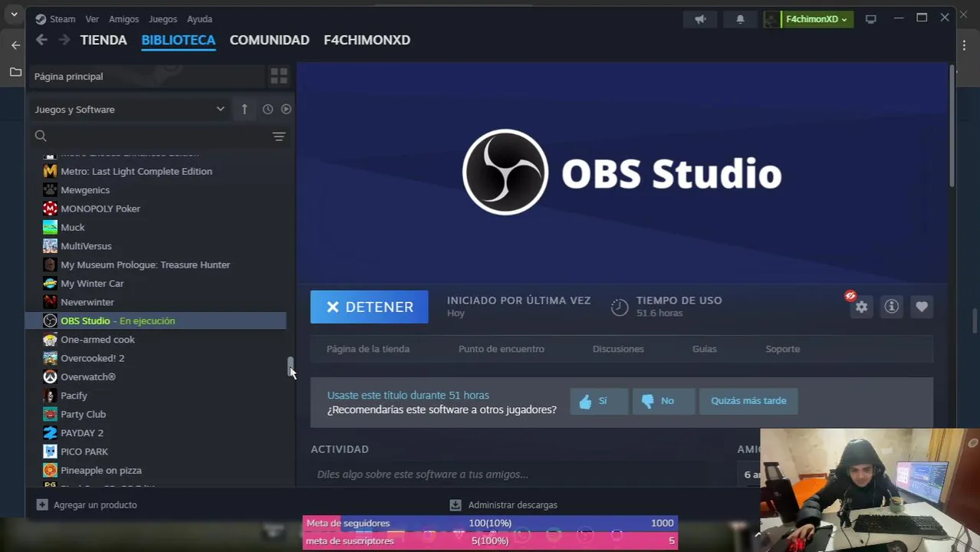The width and height of the screenshot is (980, 552).
Task: Click the Overwatch game icon
Action: coord(50,377)
